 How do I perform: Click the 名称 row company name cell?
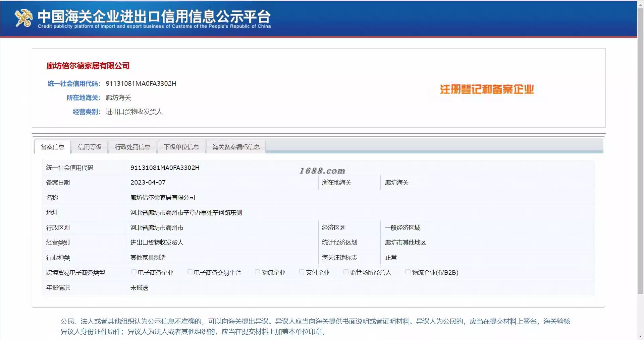pos(360,198)
